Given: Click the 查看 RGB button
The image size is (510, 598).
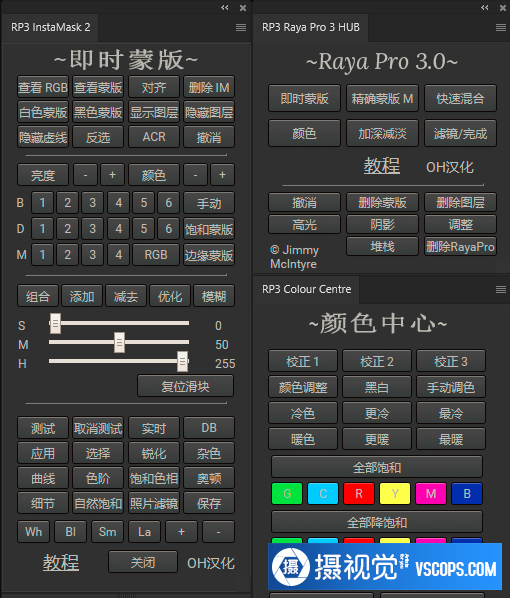Looking at the screenshot, I should [43, 87].
